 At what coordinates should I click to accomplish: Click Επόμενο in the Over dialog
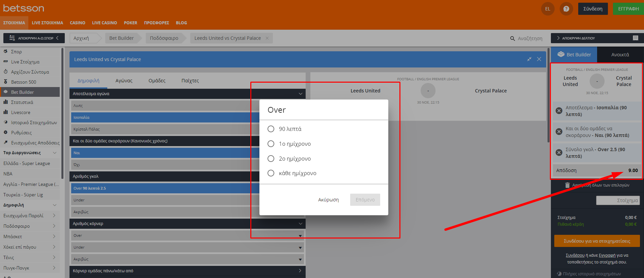(365, 200)
